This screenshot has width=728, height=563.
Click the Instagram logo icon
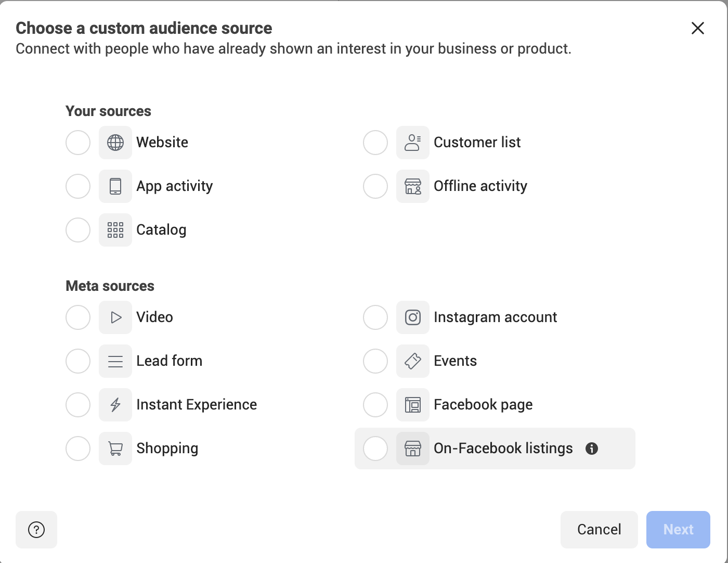[x=413, y=317]
